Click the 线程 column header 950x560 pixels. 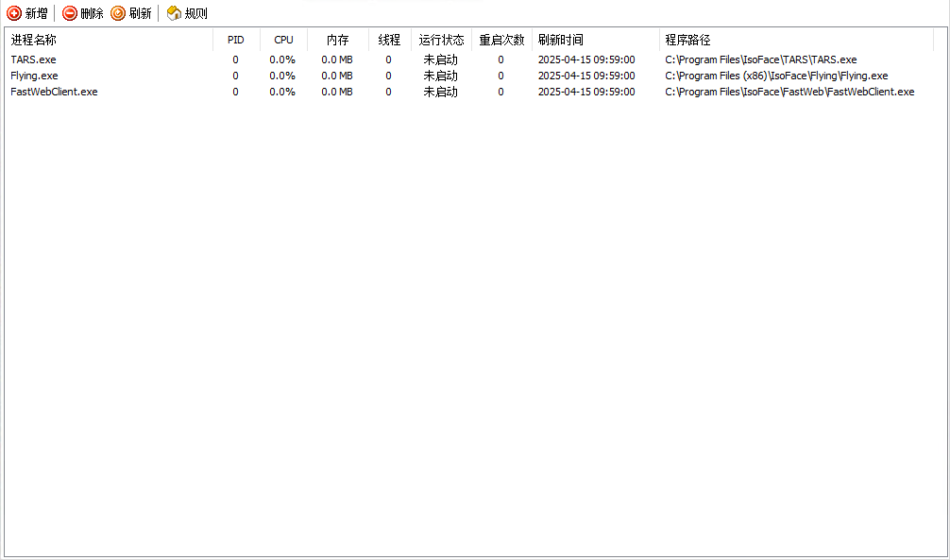coord(389,41)
